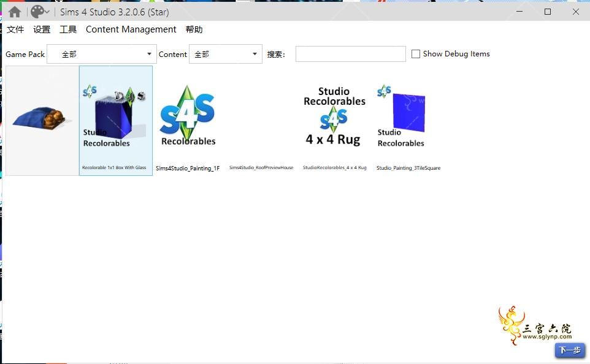
Task: Expand the Content filter dropdown
Action: [225, 54]
